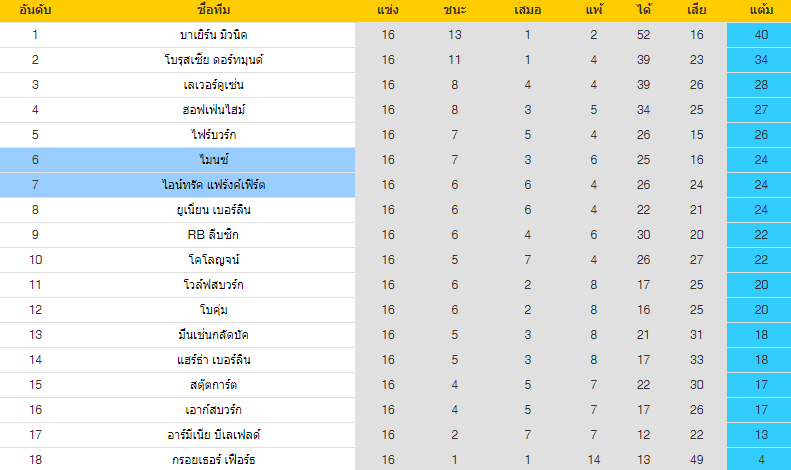Image resolution: width=791 pixels, height=470 pixels.
Task: Click the กรอยเธอร์ เฟือร์ธ team name
Action: [x=213, y=460]
